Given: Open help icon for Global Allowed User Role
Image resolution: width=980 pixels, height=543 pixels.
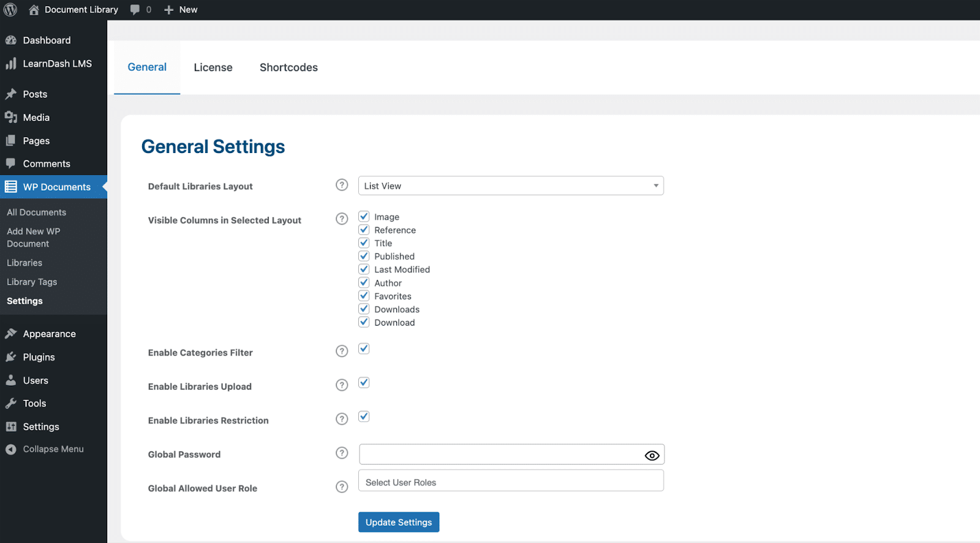Looking at the screenshot, I should click(342, 487).
